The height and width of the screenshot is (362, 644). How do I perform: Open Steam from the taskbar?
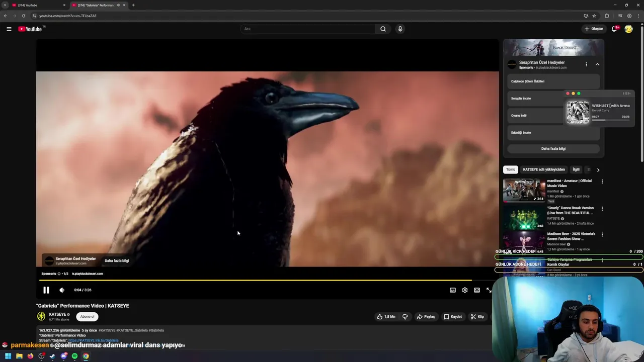tap(52, 356)
